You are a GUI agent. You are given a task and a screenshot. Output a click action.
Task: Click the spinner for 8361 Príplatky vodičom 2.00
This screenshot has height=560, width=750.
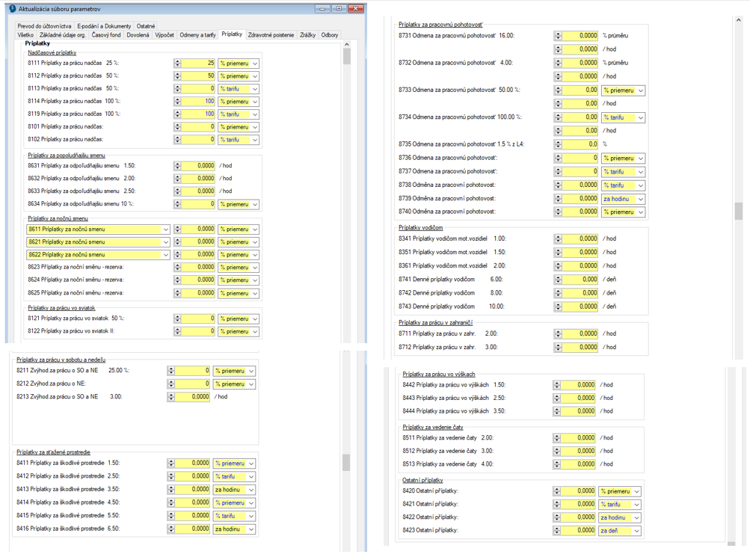coord(558,266)
